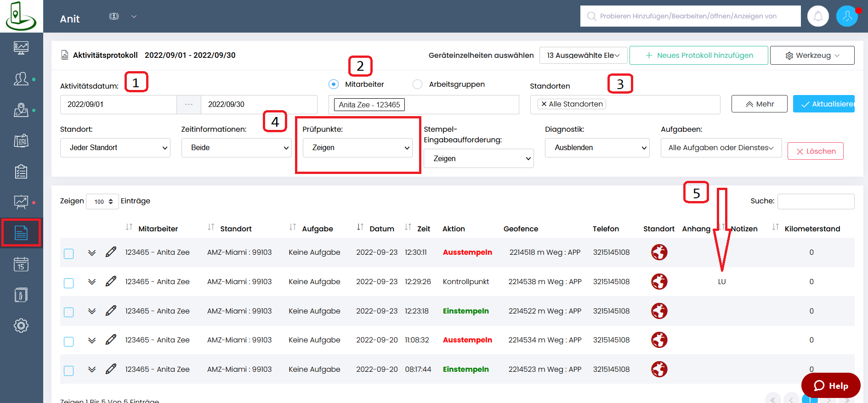This screenshot has width=868, height=403.
Task: Open the settings gear in sidebar
Action: 21,325
